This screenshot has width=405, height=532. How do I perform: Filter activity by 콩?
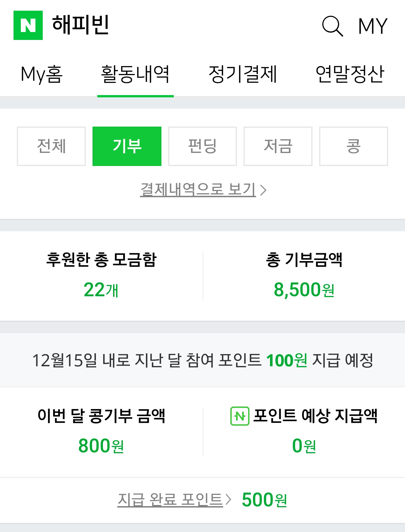coord(354,146)
